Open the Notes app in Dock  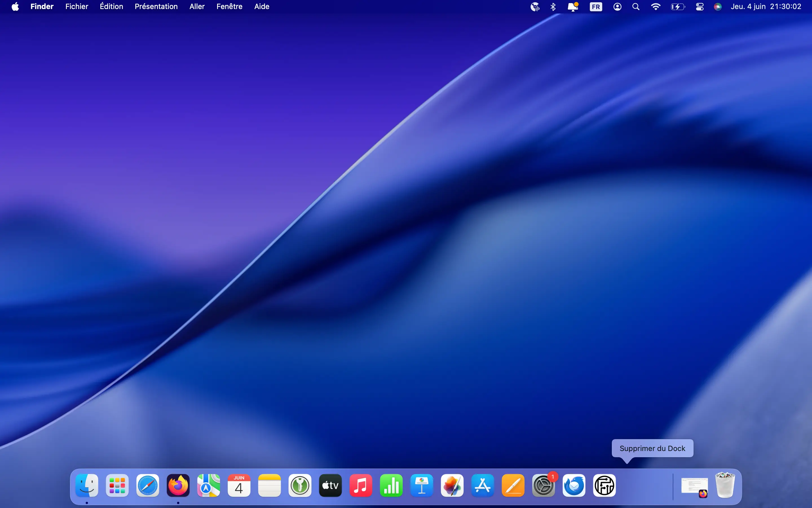click(x=270, y=485)
